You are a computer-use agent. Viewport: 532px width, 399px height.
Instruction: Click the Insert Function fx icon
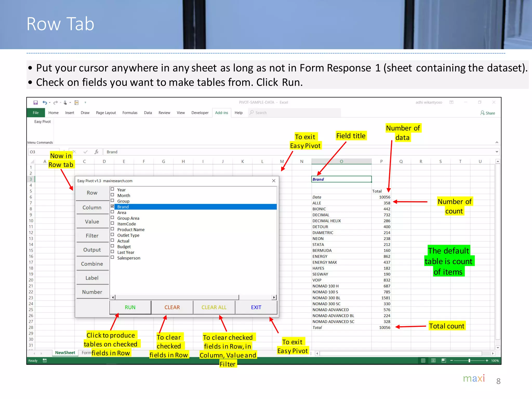coord(96,152)
